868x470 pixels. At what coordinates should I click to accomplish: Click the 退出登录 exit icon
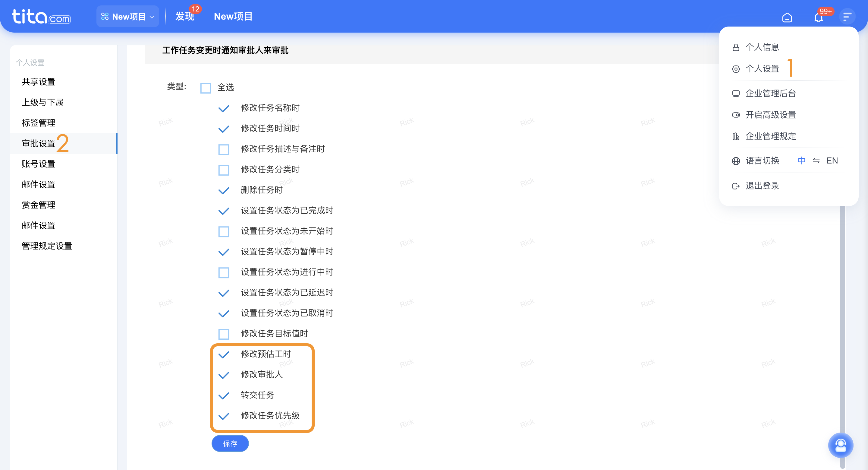736,186
